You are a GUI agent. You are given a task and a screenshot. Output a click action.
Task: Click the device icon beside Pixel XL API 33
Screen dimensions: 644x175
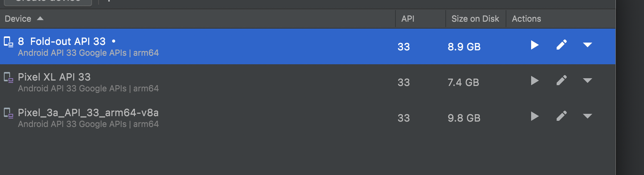click(8, 77)
